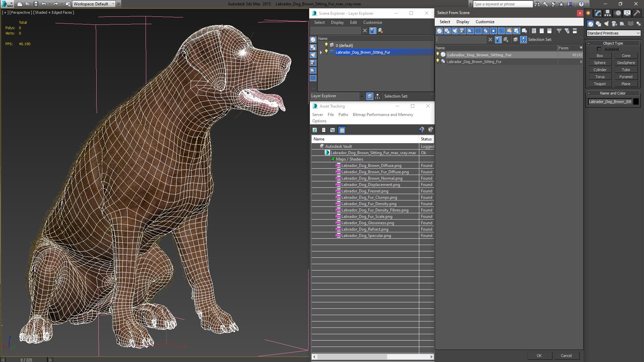Toggle Display Cameras filter icon
This screenshot has height=362, width=644.
(x=463, y=31)
